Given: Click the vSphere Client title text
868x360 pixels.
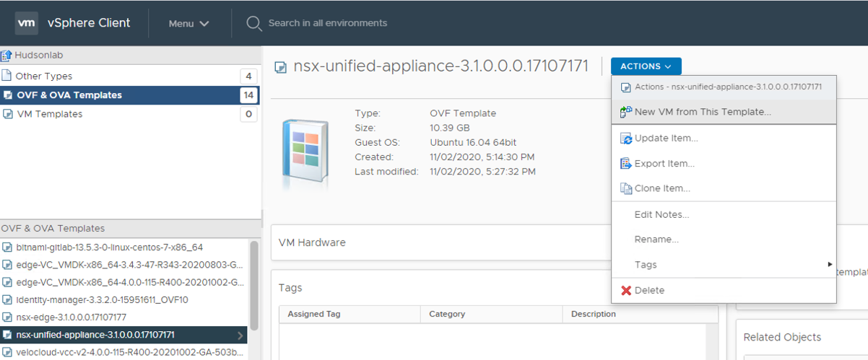Looking at the screenshot, I should 89,23.
